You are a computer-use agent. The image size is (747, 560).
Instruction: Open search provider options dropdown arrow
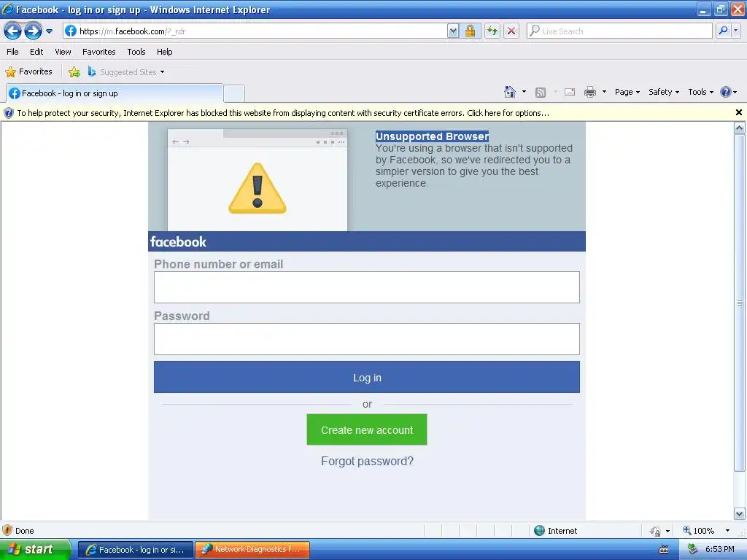[735, 31]
